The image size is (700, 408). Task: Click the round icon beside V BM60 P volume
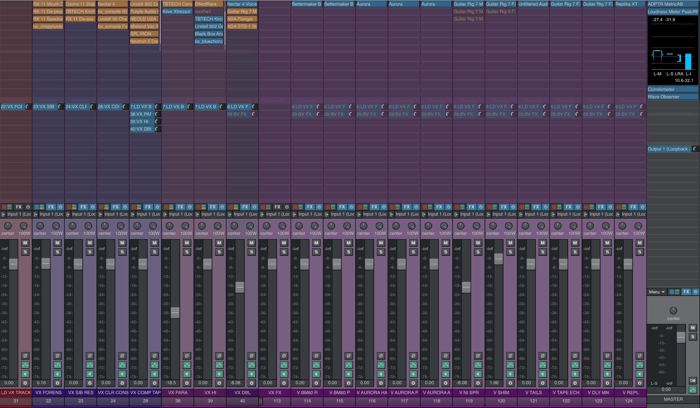pos(349,383)
